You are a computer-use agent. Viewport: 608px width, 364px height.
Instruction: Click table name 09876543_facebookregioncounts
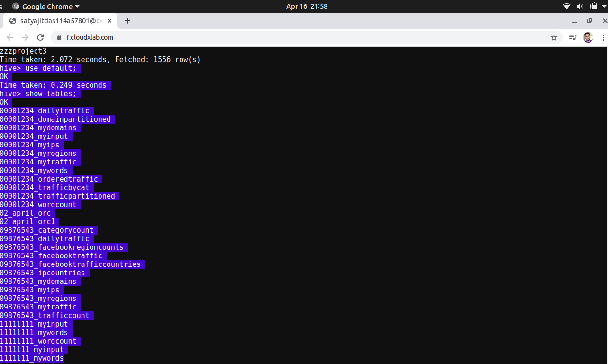pos(62,247)
